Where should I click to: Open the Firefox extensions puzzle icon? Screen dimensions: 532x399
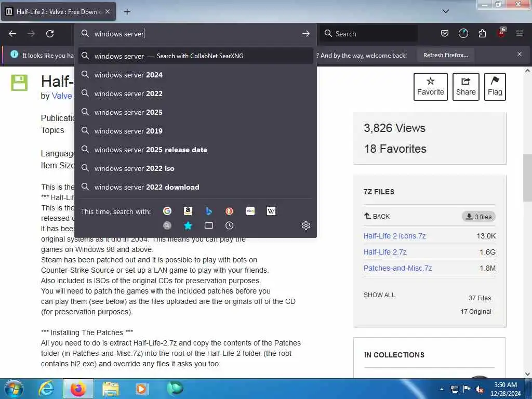(x=482, y=33)
